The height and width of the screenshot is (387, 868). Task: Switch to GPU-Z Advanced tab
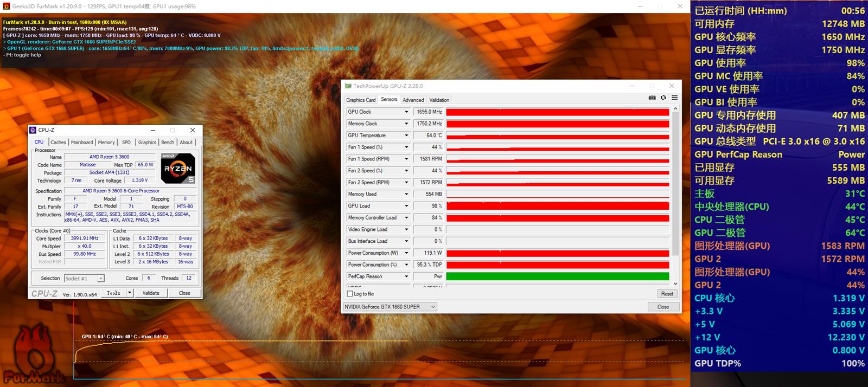point(413,100)
